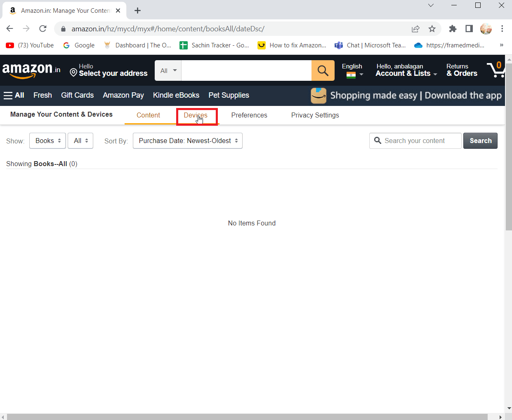Viewport: 512px width, 420px height.
Task: Open Chrome three-dot menu
Action: tap(502, 28)
